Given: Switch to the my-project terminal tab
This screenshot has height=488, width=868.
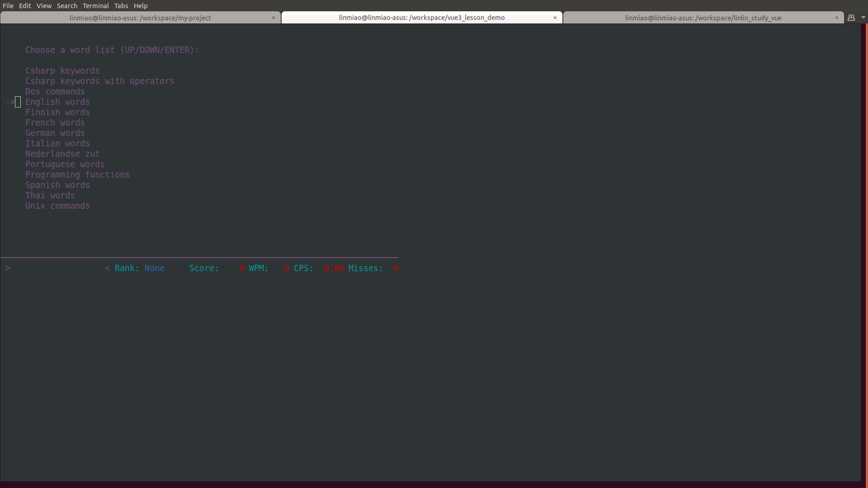Looking at the screenshot, I should [140, 18].
